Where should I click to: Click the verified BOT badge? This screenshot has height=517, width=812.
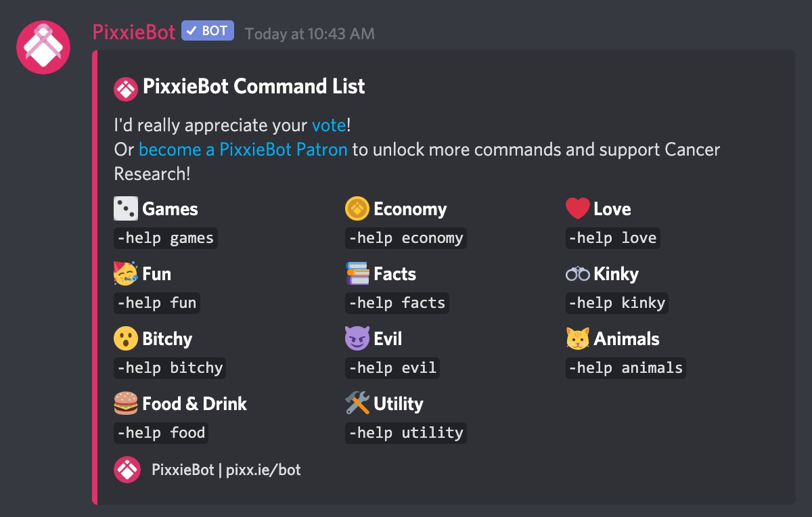(x=208, y=30)
